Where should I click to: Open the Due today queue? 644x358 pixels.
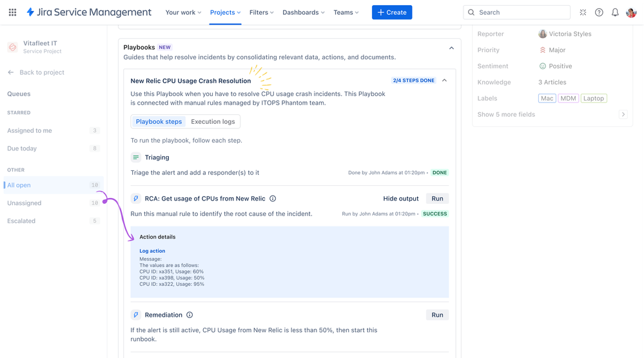coord(54,148)
